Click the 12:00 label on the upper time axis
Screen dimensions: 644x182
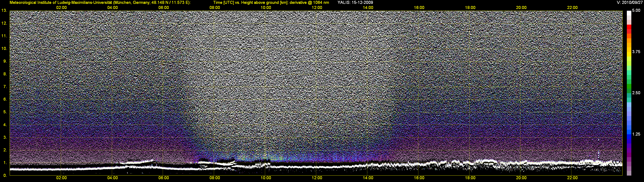coord(317,8)
